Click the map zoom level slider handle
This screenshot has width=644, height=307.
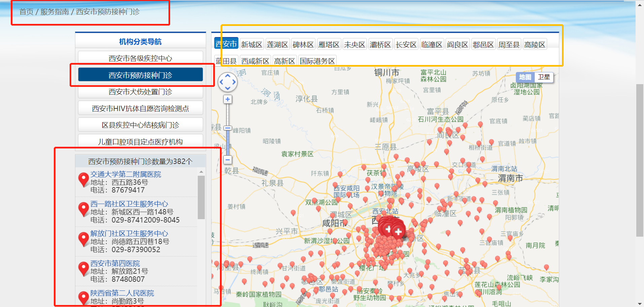(228, 128)
